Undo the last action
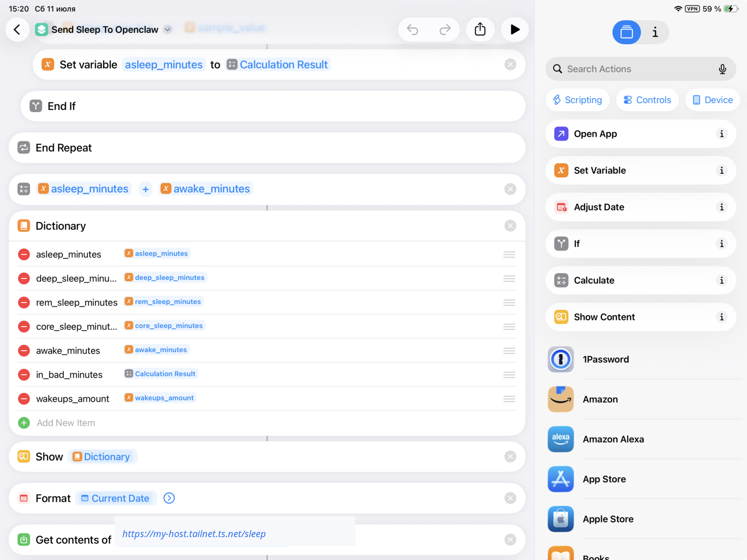Viewport: 747px width, 560px height. tap(413, 29)
